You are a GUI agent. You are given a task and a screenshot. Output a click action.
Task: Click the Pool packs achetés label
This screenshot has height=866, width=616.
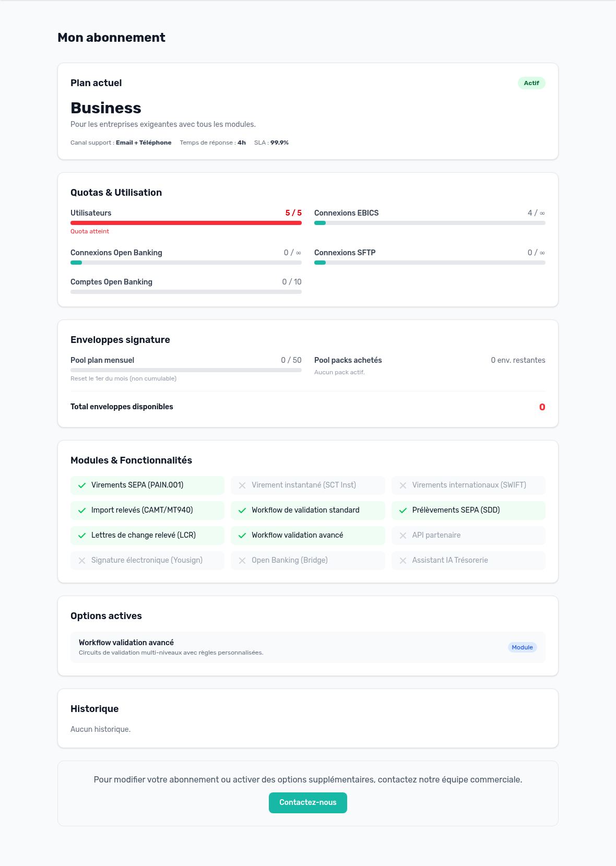point(348,360)
